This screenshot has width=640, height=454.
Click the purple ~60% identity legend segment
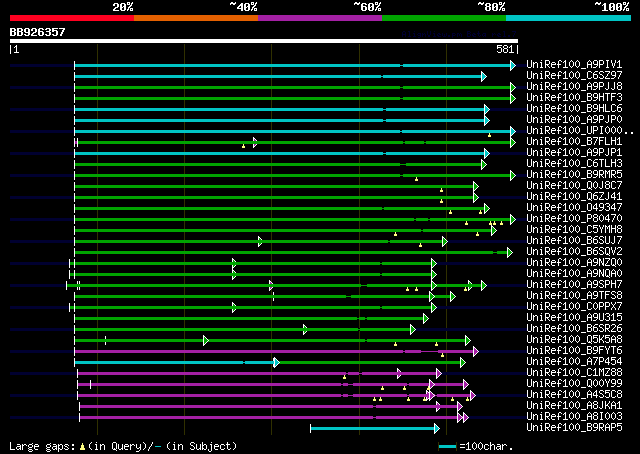(x=320, y=18)
